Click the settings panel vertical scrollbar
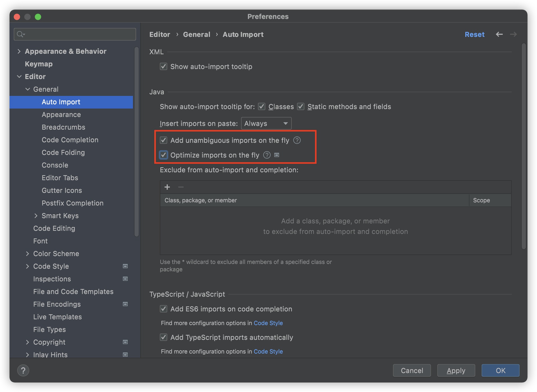Image resolution: width=537 pixels, height=392 pixels. [x=524, y=146]
